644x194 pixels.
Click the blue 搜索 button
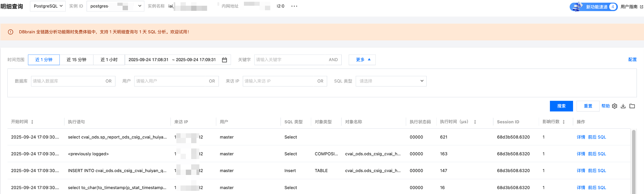click(561, 106)
